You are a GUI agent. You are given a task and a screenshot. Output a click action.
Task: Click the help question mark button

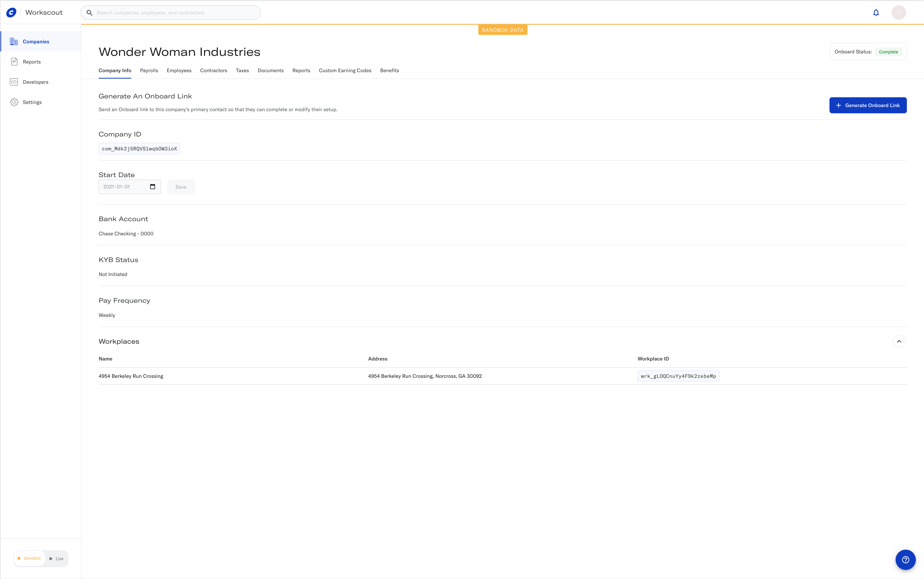(905, 560)
